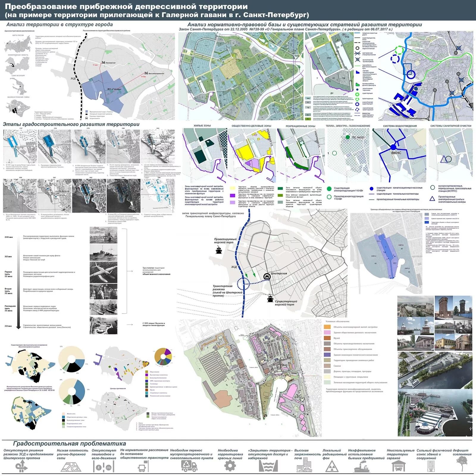Select the pink public-business buildings legend swatch
The image size is (476, 476).
pyautogui.click(x=327, y=332)
